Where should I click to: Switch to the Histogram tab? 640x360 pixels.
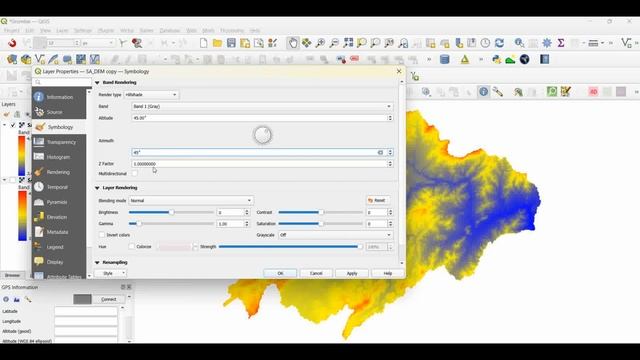(60, 157)
